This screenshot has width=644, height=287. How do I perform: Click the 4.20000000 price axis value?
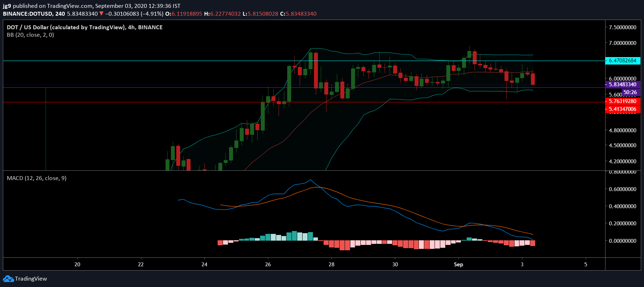(x=623, y=161)
